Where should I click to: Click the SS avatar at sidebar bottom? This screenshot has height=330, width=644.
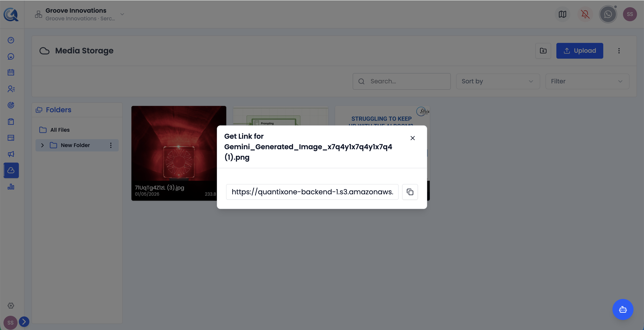(10, 323)
